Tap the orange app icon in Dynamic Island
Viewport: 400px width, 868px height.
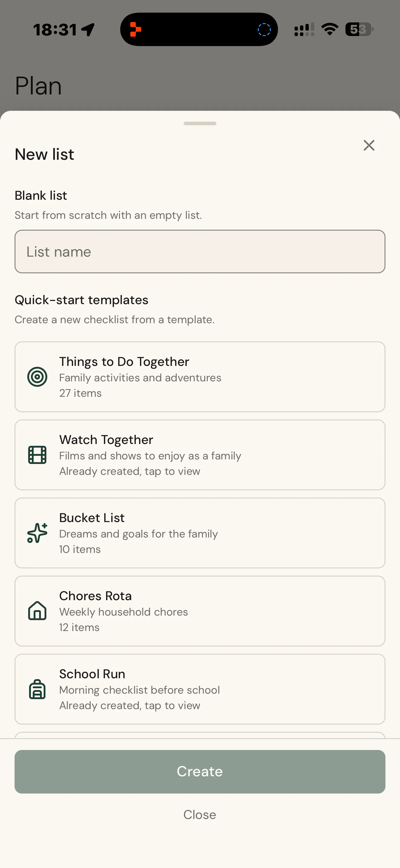tap(135, 29)
